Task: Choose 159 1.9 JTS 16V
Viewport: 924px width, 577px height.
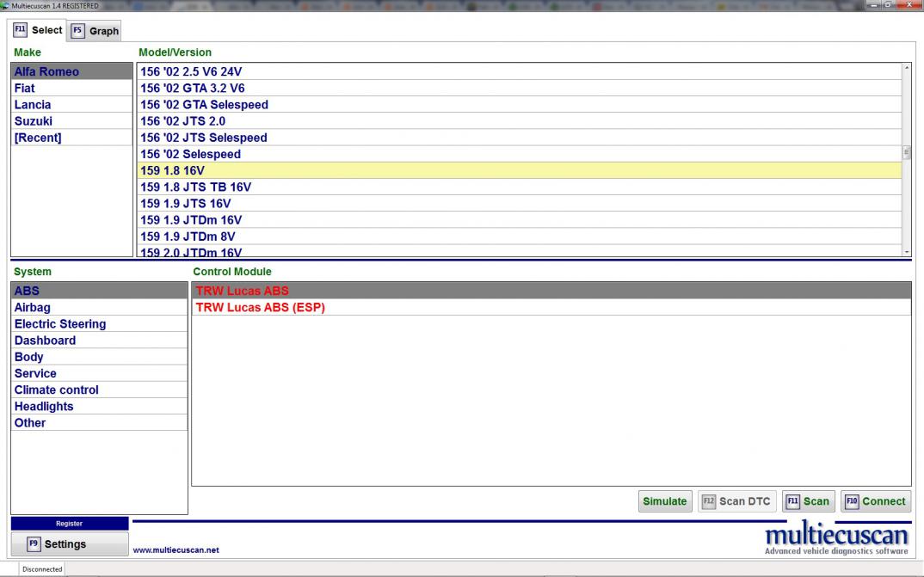Action: (x=519, y=203)
